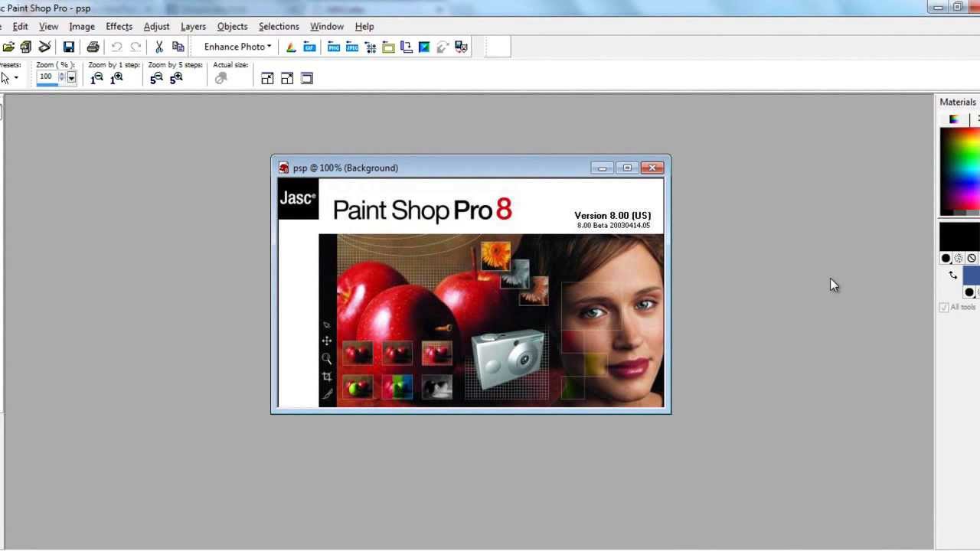
Task: Open the GIF optimizer icon
Action: pyautogui.click(x=309, y=47)
